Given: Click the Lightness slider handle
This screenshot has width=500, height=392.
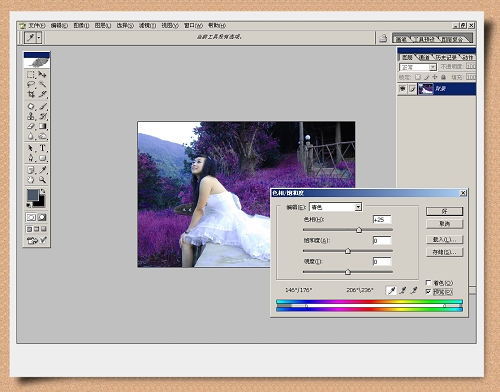Looking at the screenshot, I should coord(348,272).
